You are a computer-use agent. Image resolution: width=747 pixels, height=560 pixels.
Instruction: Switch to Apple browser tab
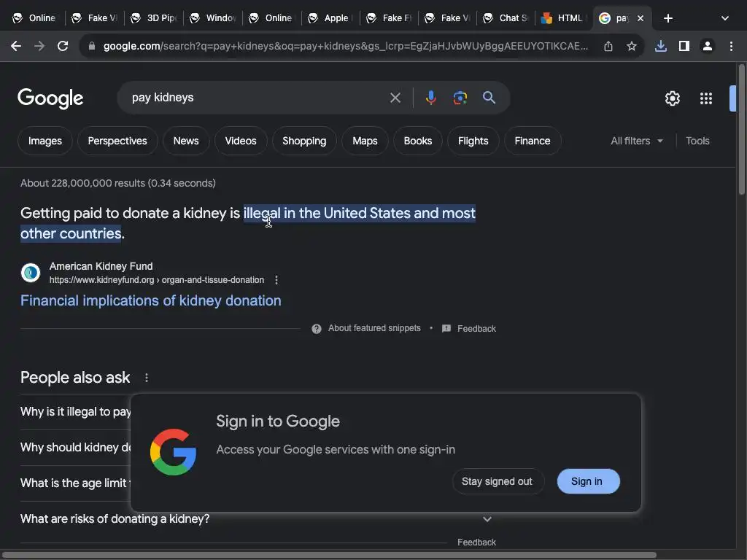[x=330, y=18]
